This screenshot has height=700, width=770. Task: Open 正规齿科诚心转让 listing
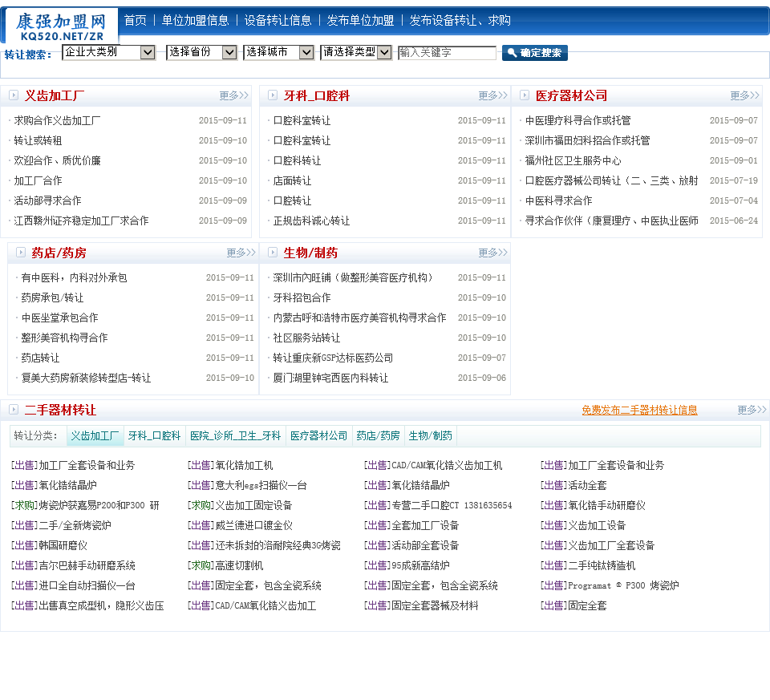click(x=311, y=221)
